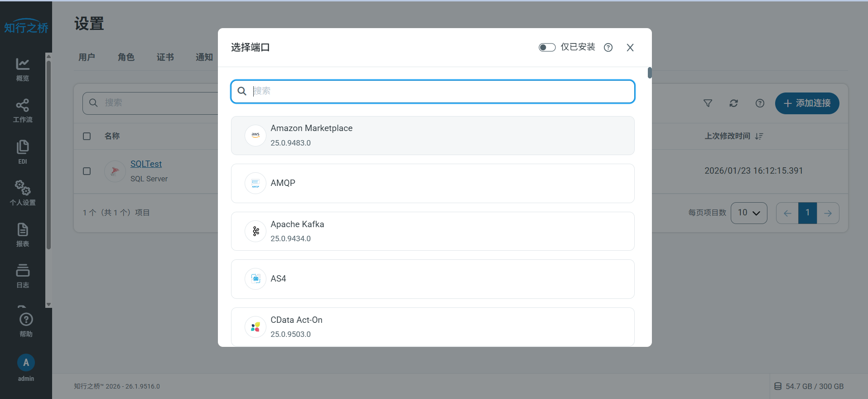Click the SQL Server subtitle text
Viewport: 868px width, 399px height.
pyautogui.click(x=149, y=179)
